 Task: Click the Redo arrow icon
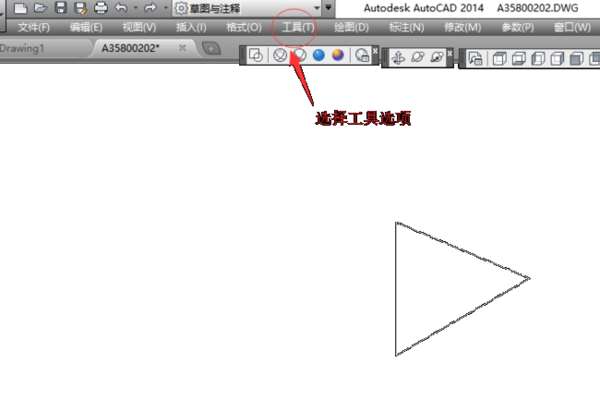click(x=150, y=8)
